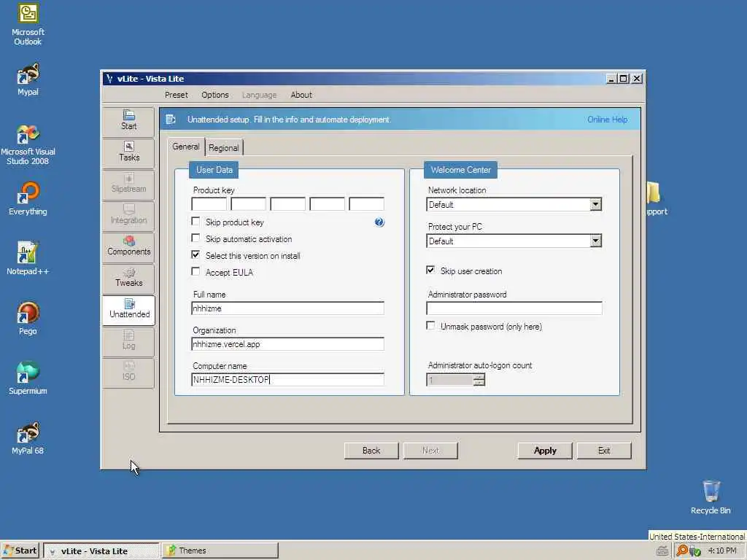
Task: Click the Apply button
Action: pos(545,451)
